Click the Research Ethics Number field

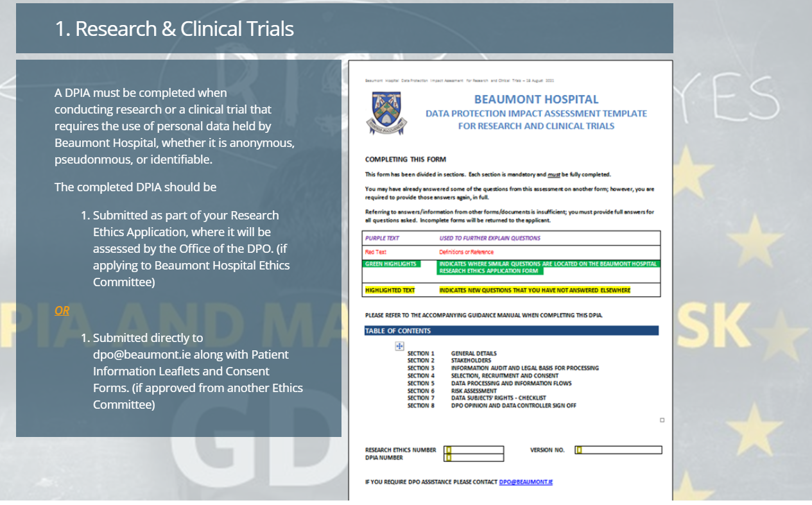(x=474, y=450)
